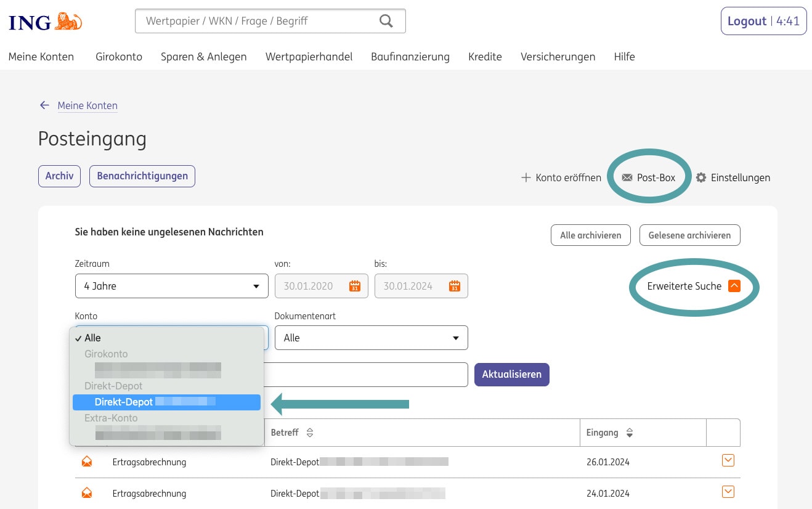Collapse Erweiterte Suche with the orange chevron

pos(734,286)
